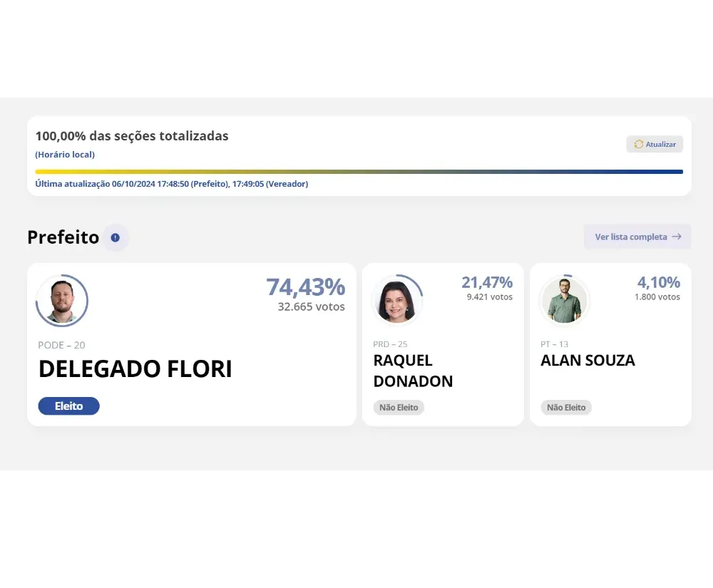Click the ALAN SOUZA candidate name
The width and height of the screenshot is (713, 588).
588,361
